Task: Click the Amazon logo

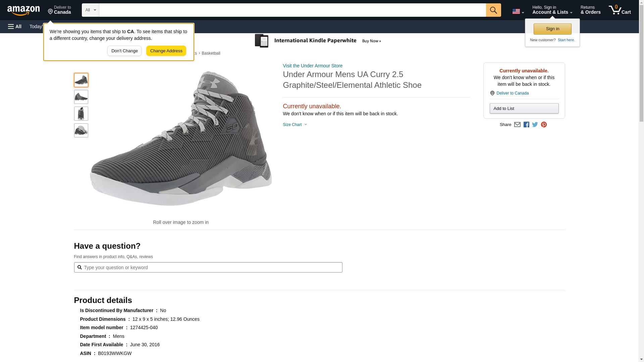Action: (x=23, y=10)
